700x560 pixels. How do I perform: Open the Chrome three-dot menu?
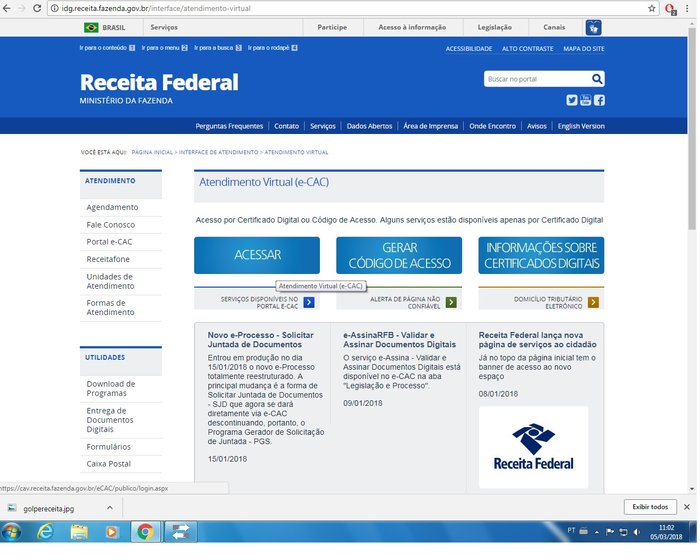[x=688, y=8]
